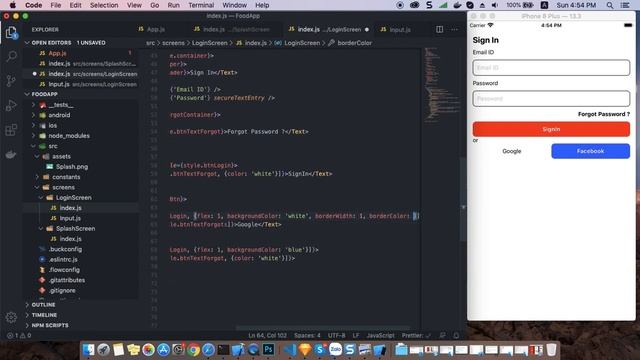This screenshot has width=640, height=360.
Task: Open Finder from the Dock
Action: click(89, 350)
